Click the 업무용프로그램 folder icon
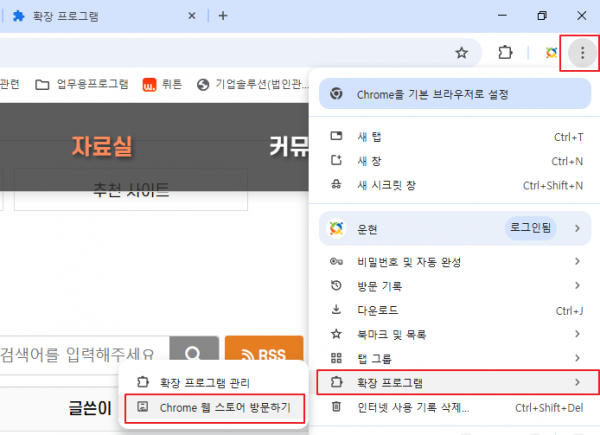 (x=42, y=85)
